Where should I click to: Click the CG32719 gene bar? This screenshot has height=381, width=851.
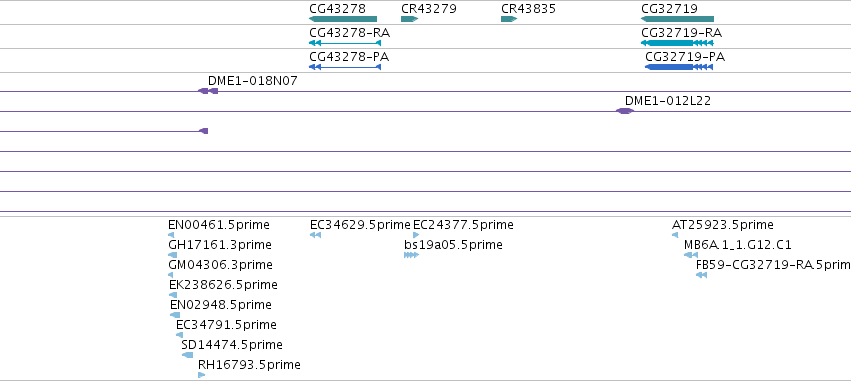coord(677,19)
